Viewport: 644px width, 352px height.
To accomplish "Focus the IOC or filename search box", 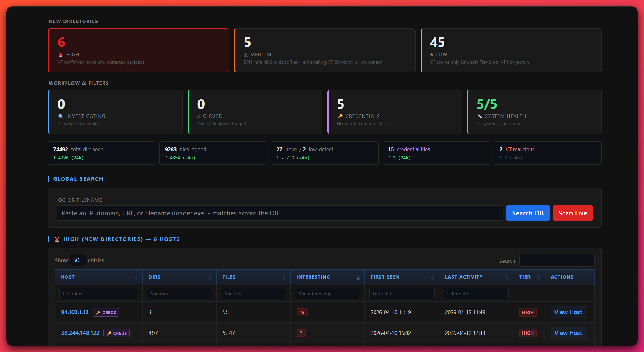I will [280, 213].
